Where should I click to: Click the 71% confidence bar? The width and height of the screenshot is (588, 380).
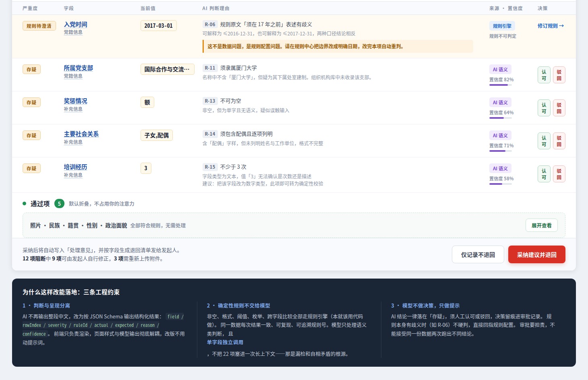point(501,151)
